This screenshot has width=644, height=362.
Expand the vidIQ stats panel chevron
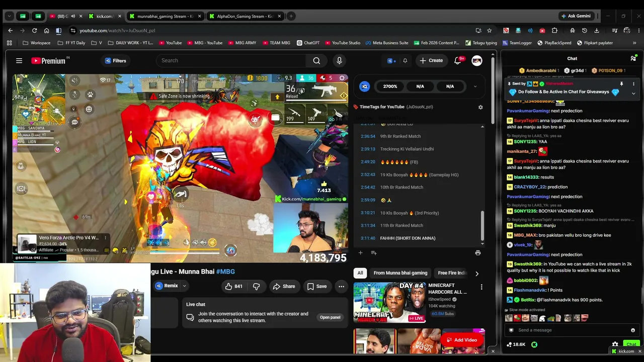coord(475,86)
